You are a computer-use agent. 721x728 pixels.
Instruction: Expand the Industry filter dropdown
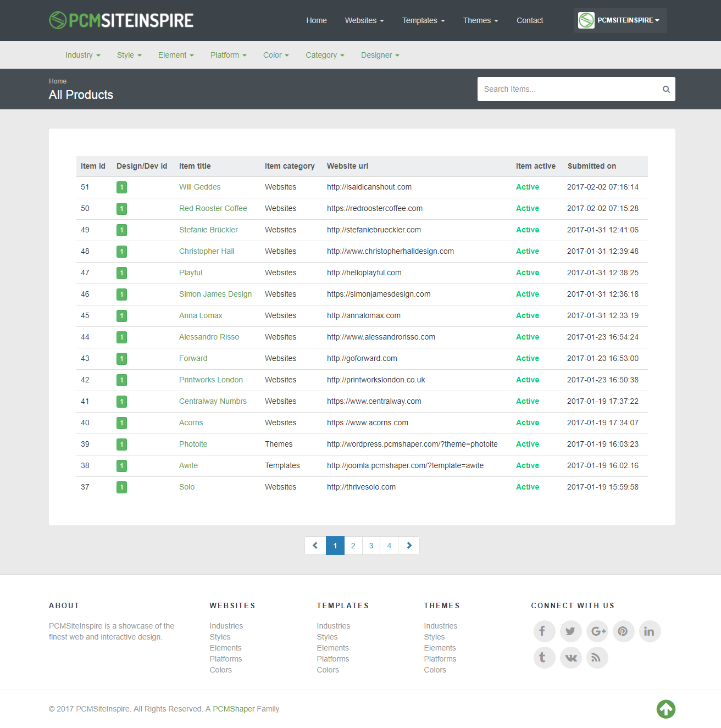[x=82, y=55]
